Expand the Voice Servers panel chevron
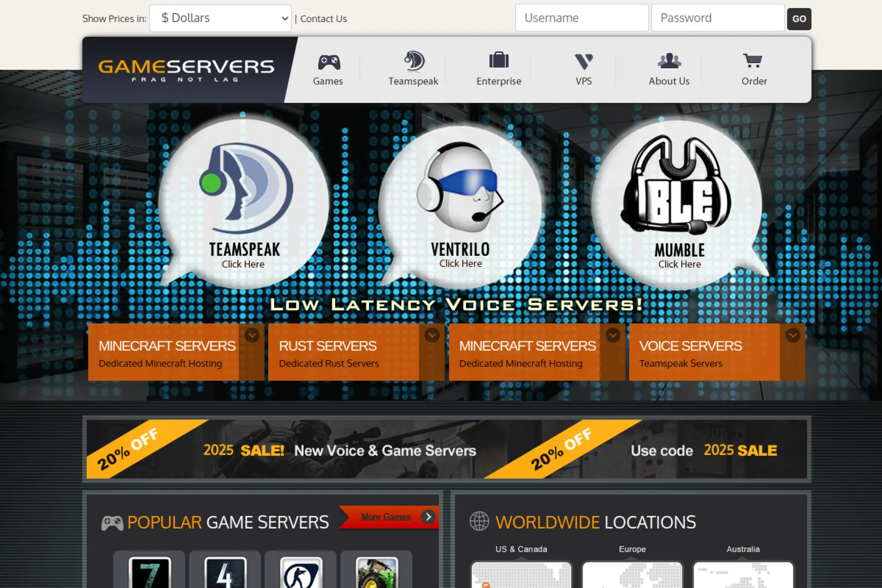Image resolution: width=882 pixels, height=588 pixels. click(x=792, y=335)
